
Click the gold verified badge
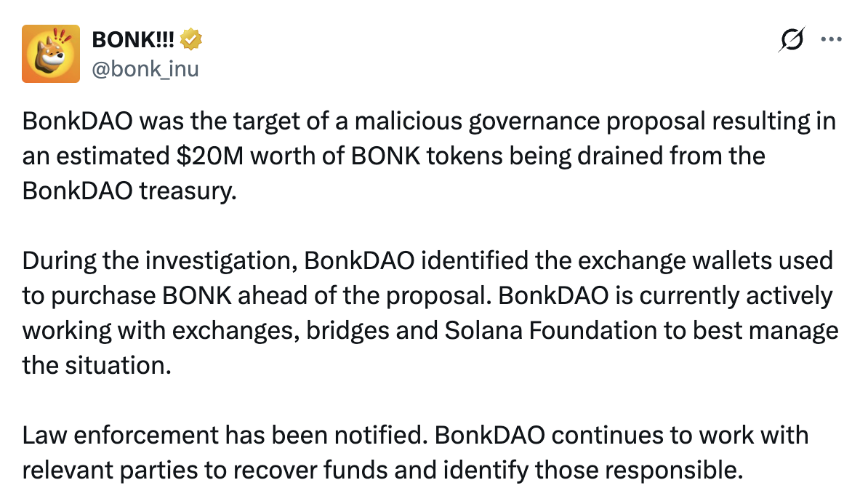pos(191,39)
